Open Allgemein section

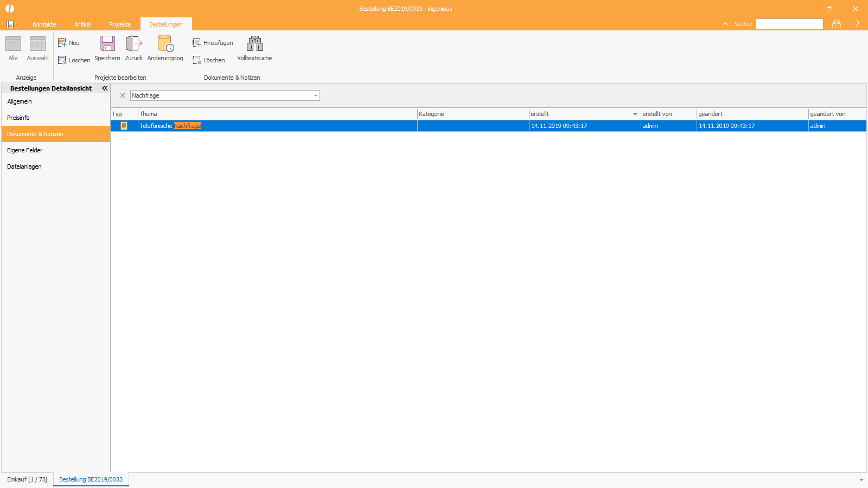[56, 101]
